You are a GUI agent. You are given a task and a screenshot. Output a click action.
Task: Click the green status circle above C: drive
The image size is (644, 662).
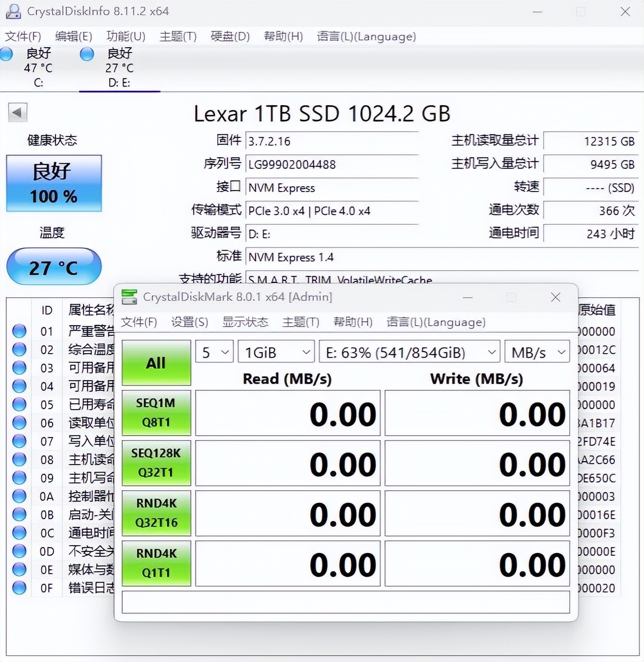click(6, 55)
